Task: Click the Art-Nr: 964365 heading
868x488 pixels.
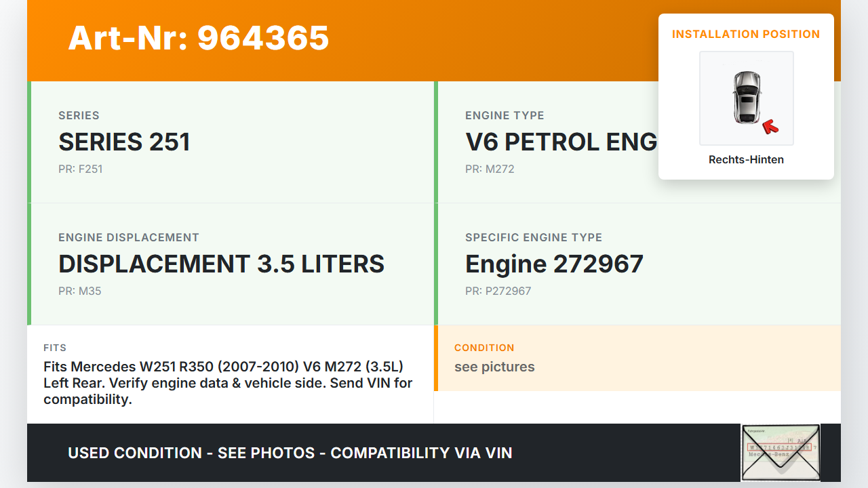Action: 199,38
